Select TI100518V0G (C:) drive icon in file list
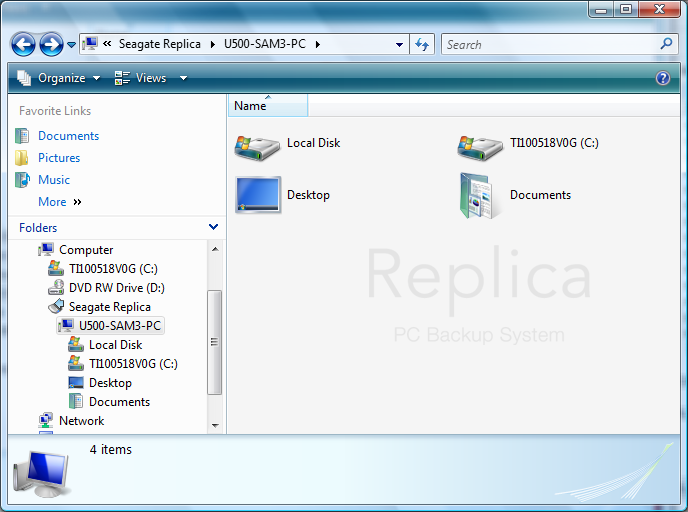This screenshot has height=512, width=688. (480, 147)
